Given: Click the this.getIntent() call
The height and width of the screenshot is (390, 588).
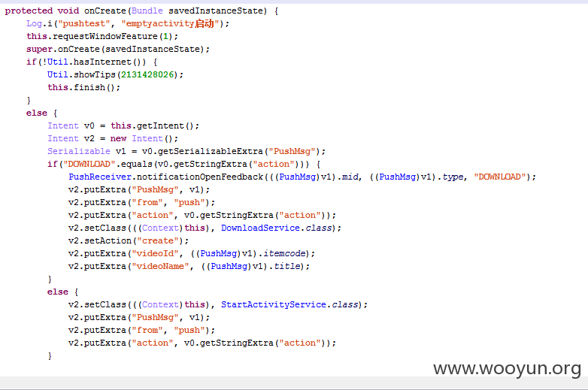Looking at the screenshot, I should click(x=155, y=126).
